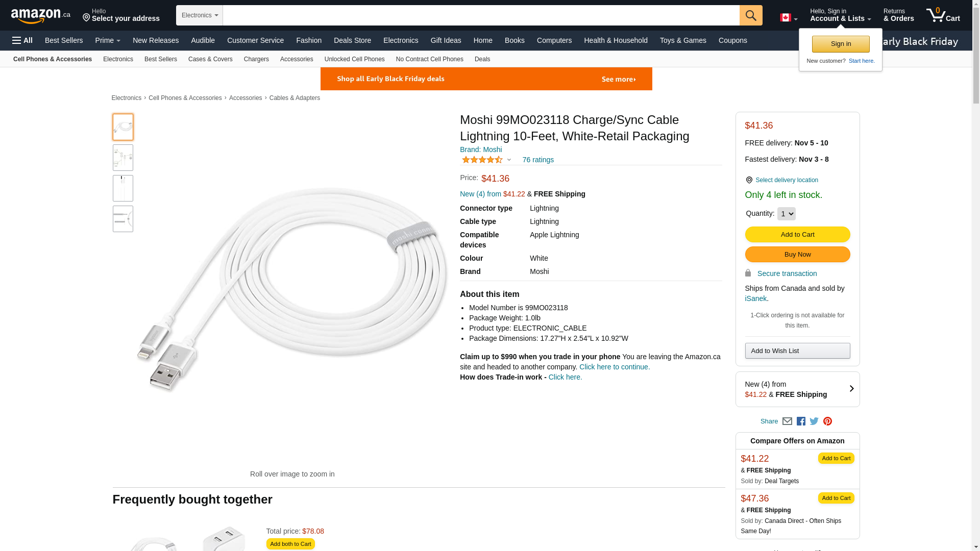Share on Facebook icon
Viewport: 980px width, 551px height.
801,421
